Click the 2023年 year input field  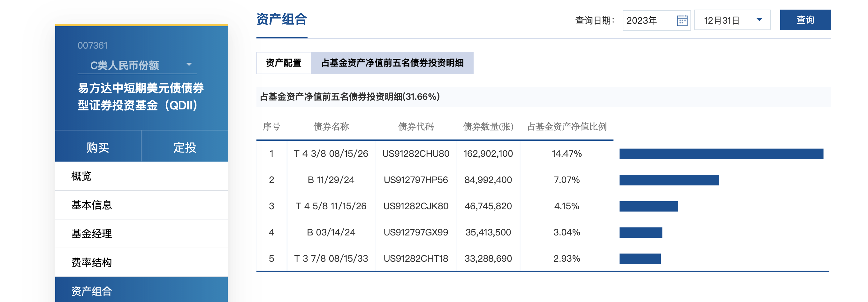(648, 20)
